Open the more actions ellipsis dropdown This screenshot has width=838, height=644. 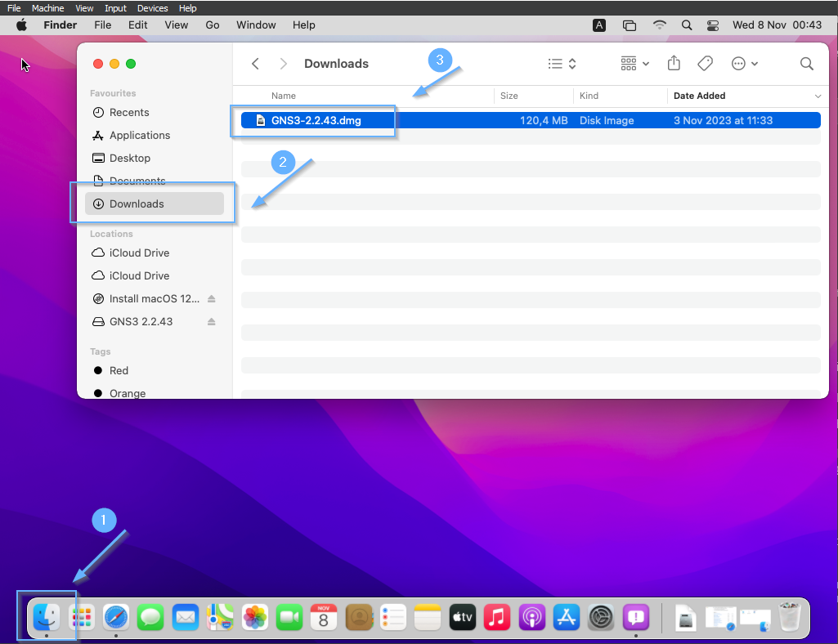[x=744, y=64]
